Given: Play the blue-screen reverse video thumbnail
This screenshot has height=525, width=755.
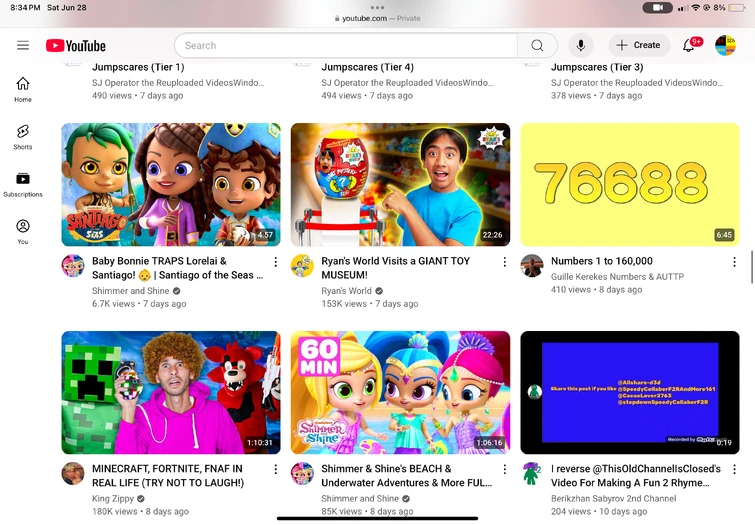Looking at the screenshot, I should [x=630, y=392].
